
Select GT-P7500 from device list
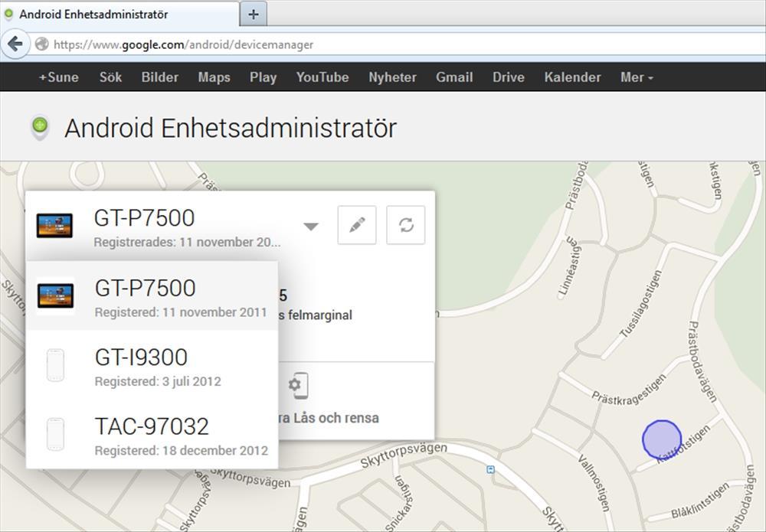(152, 295)
